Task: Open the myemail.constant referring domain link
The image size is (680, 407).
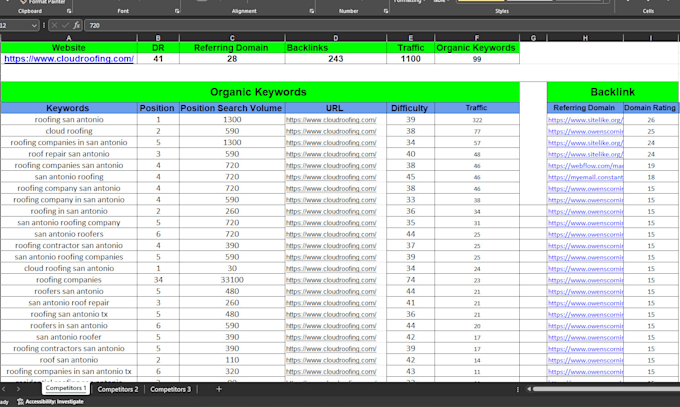Action: pyautogui.click(x=585, y=177)
